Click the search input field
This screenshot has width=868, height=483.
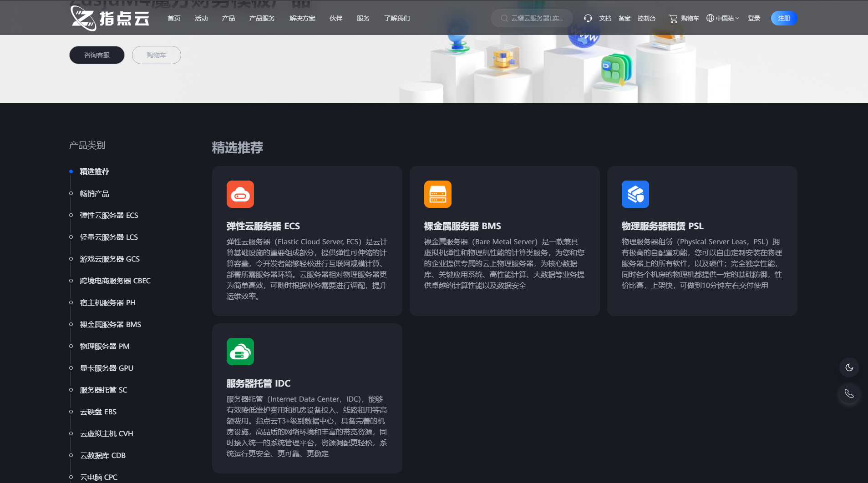pos(532,18)
